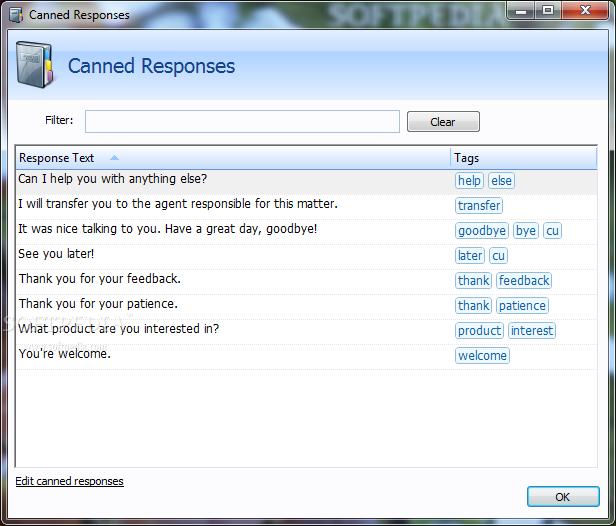Close the Canned Responses window
This screenshot has width=616, height=526.
(585, 11)
